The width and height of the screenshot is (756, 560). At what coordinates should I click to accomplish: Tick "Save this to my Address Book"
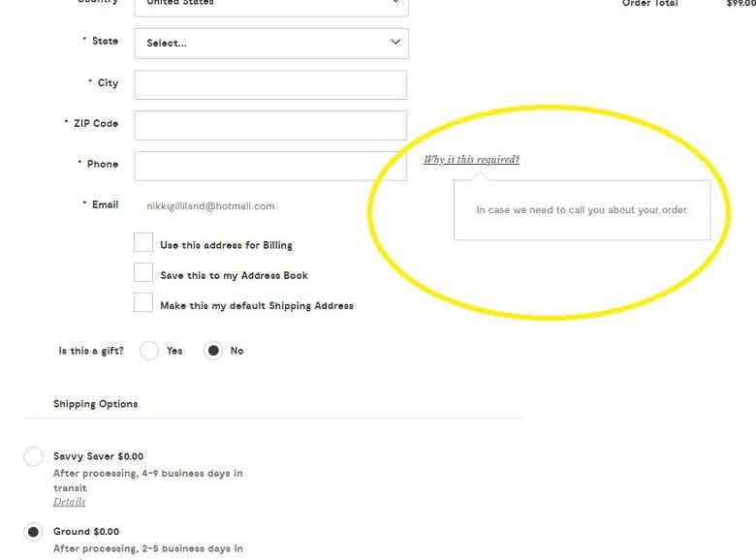143,272
